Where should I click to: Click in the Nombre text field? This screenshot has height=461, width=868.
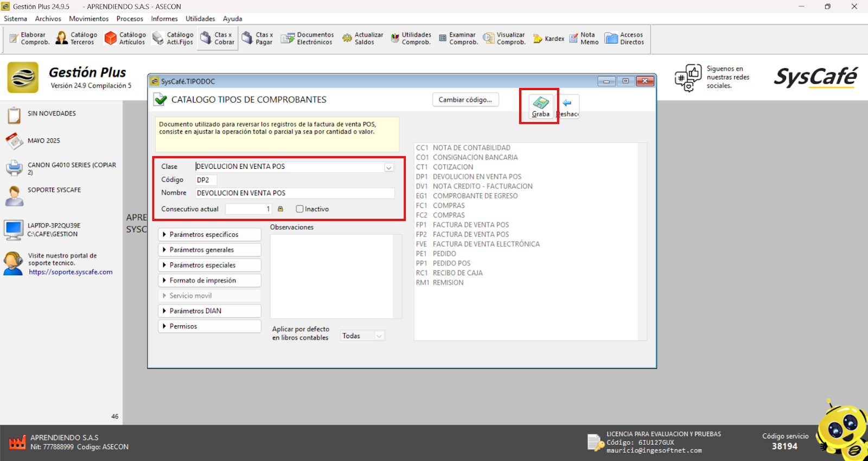[295, 193]
